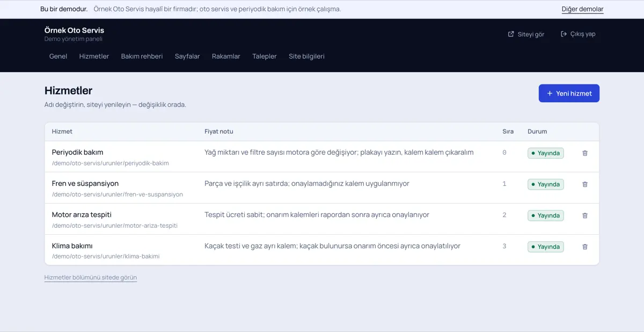Click the /demo/oto-servis/urunler/periyodik-bakim path

111,163
